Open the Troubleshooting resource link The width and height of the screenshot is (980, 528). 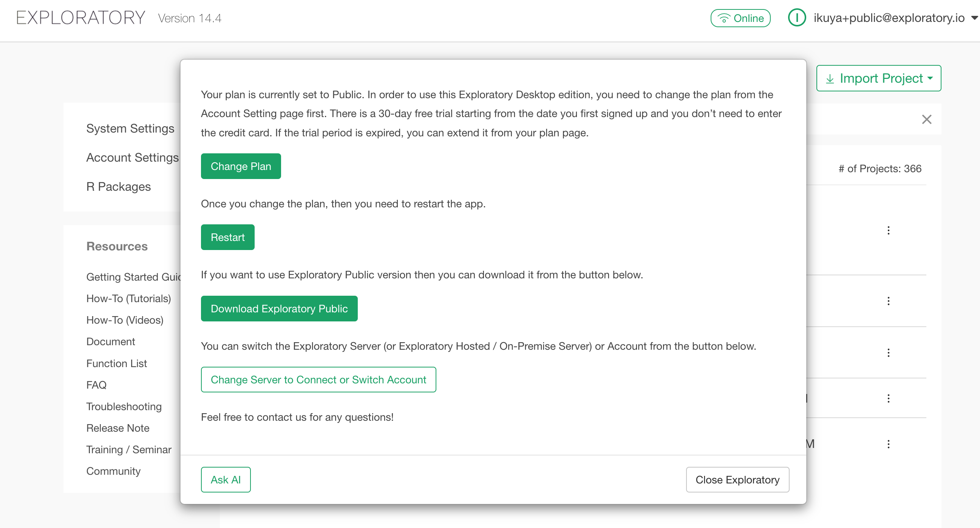pos(124,406)
